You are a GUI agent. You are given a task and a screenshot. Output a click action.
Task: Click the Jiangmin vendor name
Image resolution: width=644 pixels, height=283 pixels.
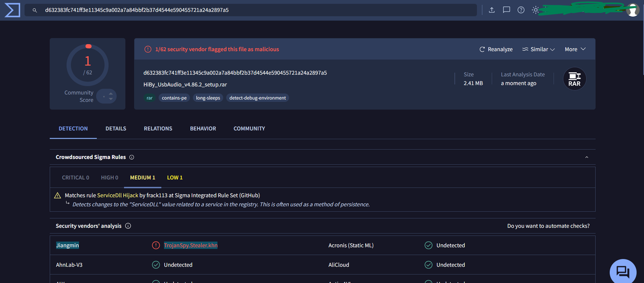point(67,245)
